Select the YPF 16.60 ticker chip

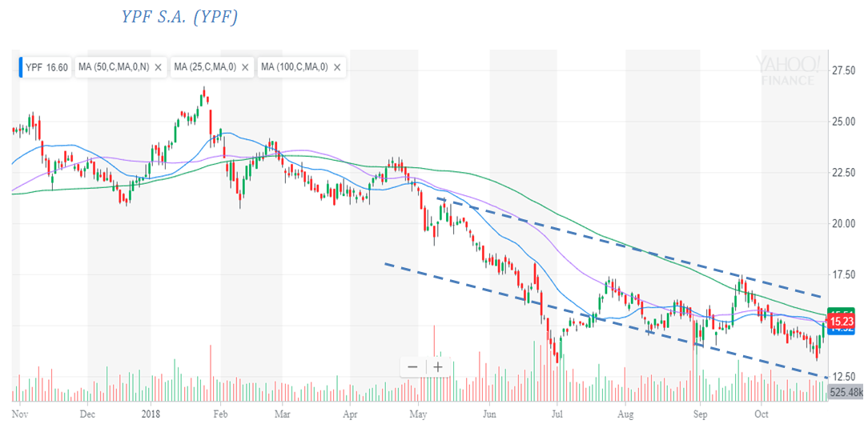click(46, 67)
